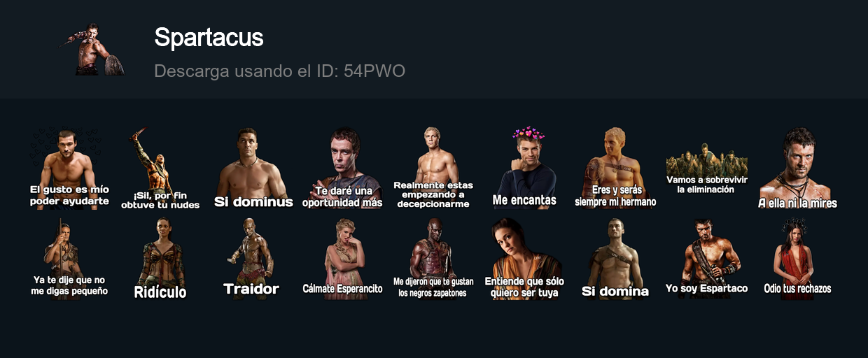Image resolution: width=868 pixels, height=358 pixels.
Task: Pick the 'Te daré una oportunidad más' sticker
Action: click(343, 169)
